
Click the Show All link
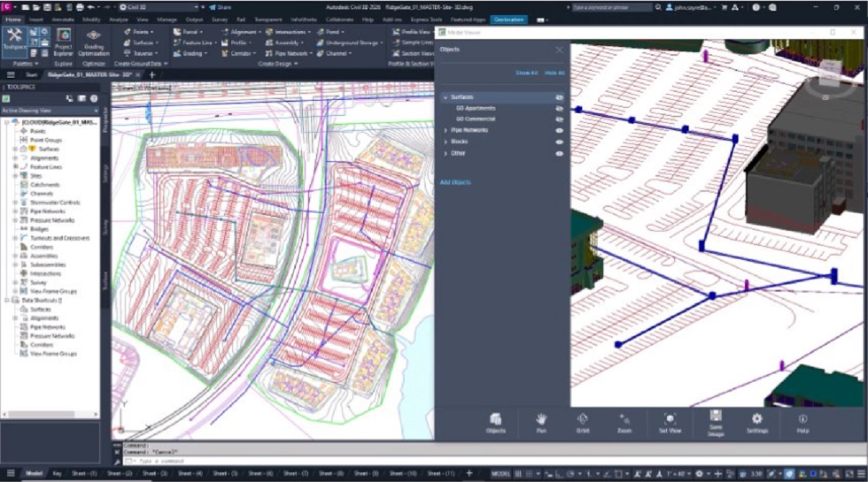[x=526, y=73]
